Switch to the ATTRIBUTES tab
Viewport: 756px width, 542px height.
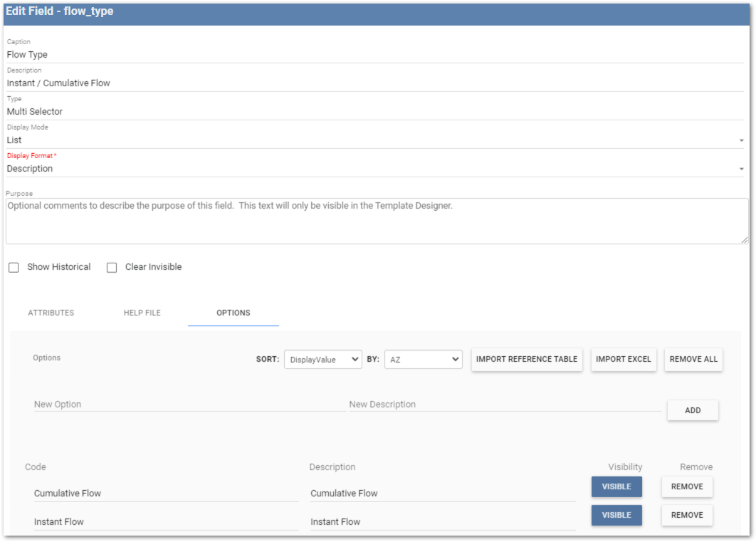pyautogui.click(x=51, y=313)
